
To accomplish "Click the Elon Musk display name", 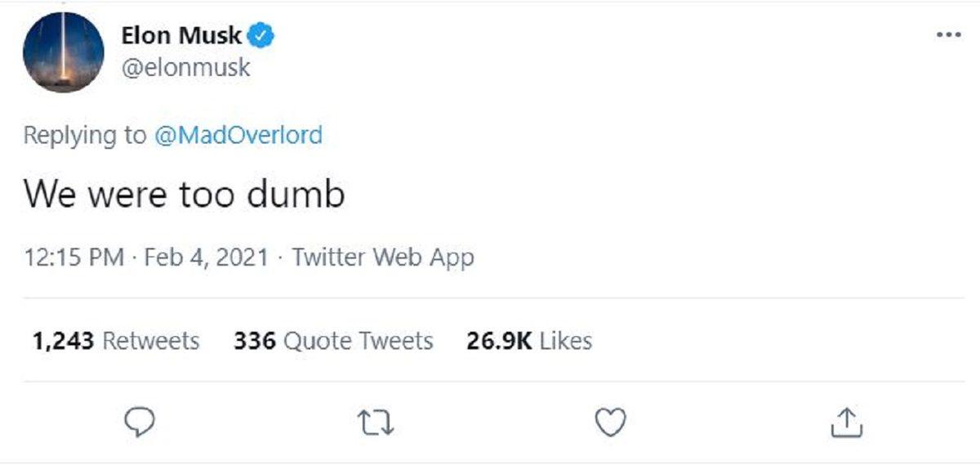I will pos(181,36).
